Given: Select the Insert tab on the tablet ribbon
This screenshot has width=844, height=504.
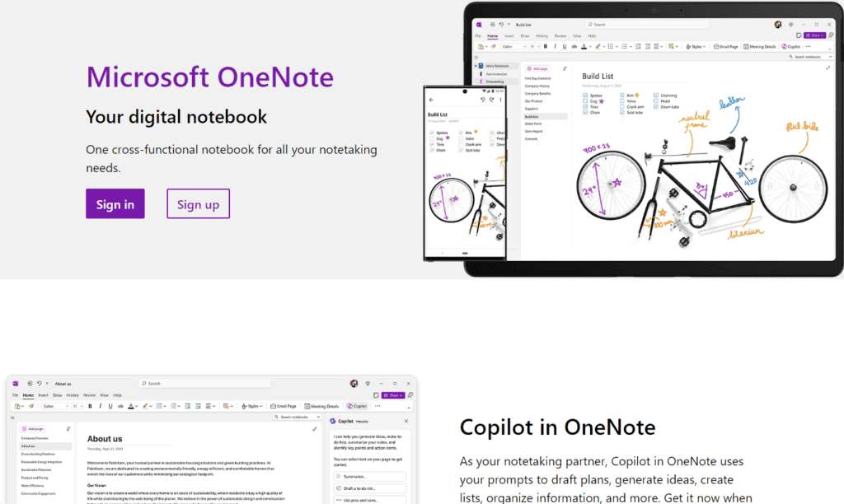Looking at the screenshot, I should [509, 36].
